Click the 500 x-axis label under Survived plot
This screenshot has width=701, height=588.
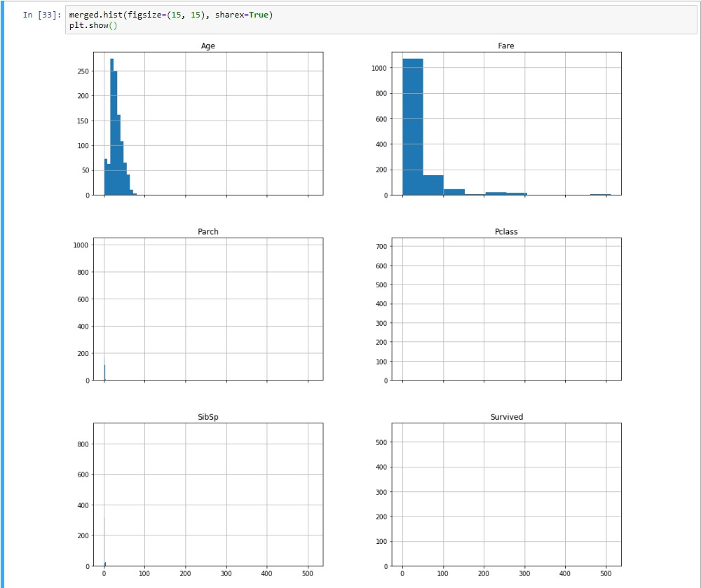[x=606, y=573]
